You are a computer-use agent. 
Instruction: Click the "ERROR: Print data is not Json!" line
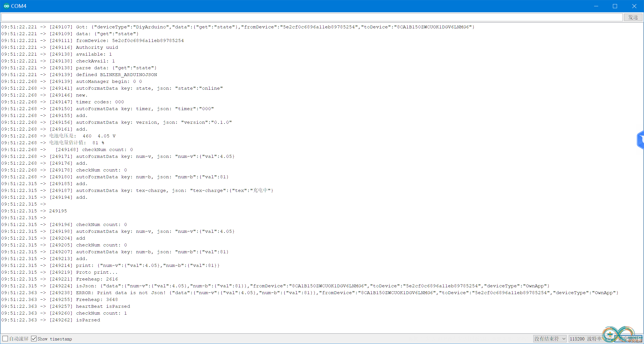pyautogui.click(x=310, y=292)
